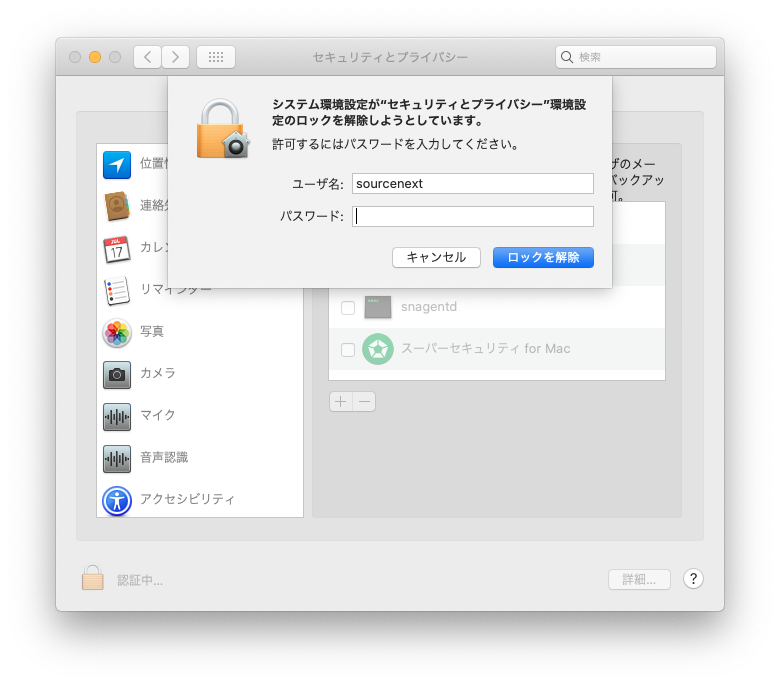Select the Reminders list icon

(x=117, y=290)
